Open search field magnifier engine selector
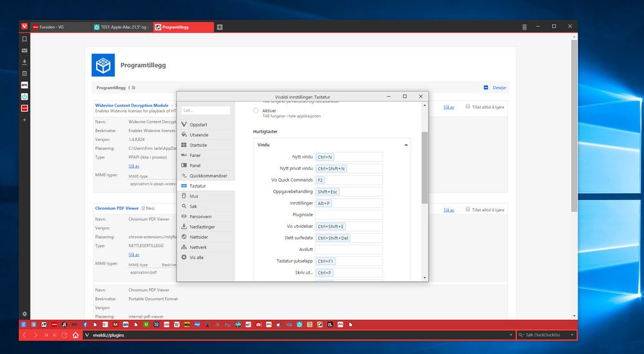644x354 pixels. click(x=521, y=335)
